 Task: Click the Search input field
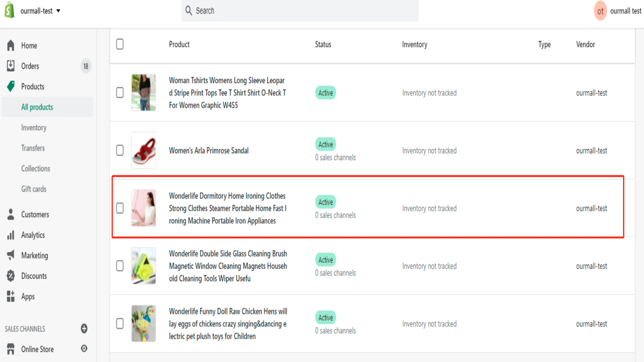[300, 11]
